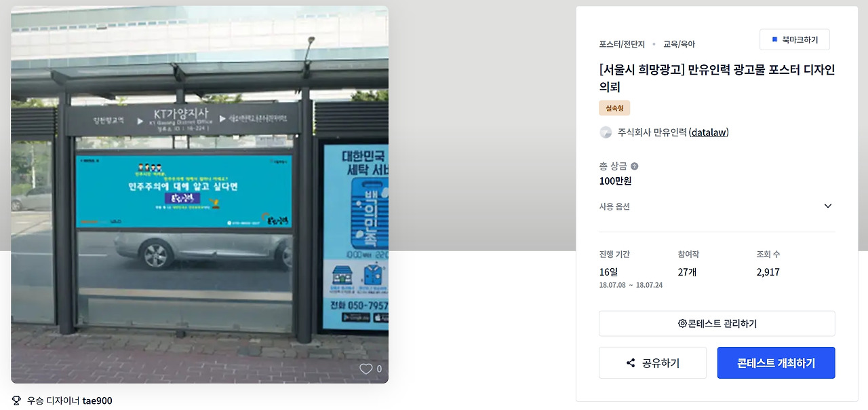Click the 주식회사 만유인력 company avatar icon
868x410 pixels.
pos(606,132)
